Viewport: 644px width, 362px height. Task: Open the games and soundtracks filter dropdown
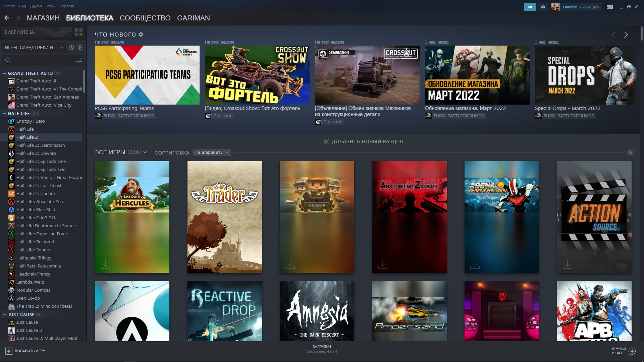34,48
